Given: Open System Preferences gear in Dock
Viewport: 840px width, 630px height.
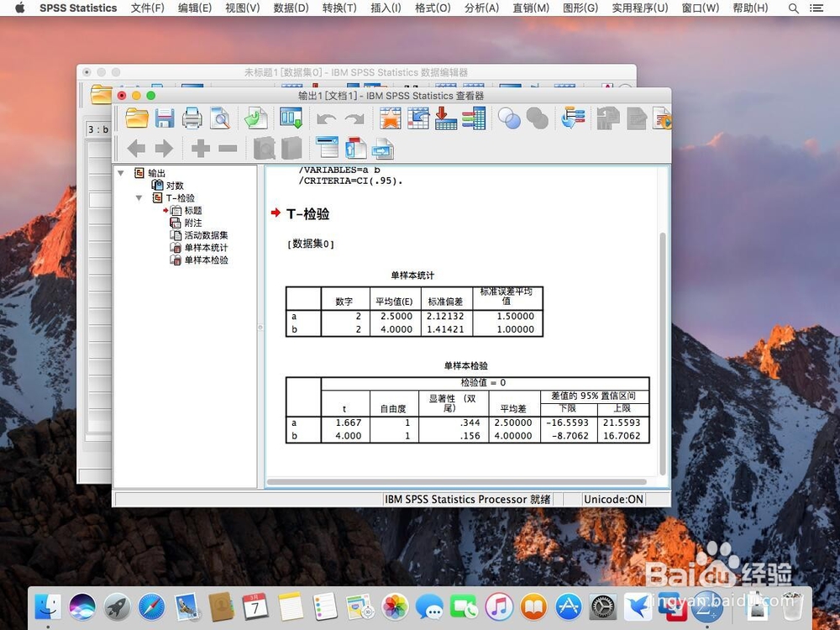Looking at the screenshot, I should coord(603,606).
